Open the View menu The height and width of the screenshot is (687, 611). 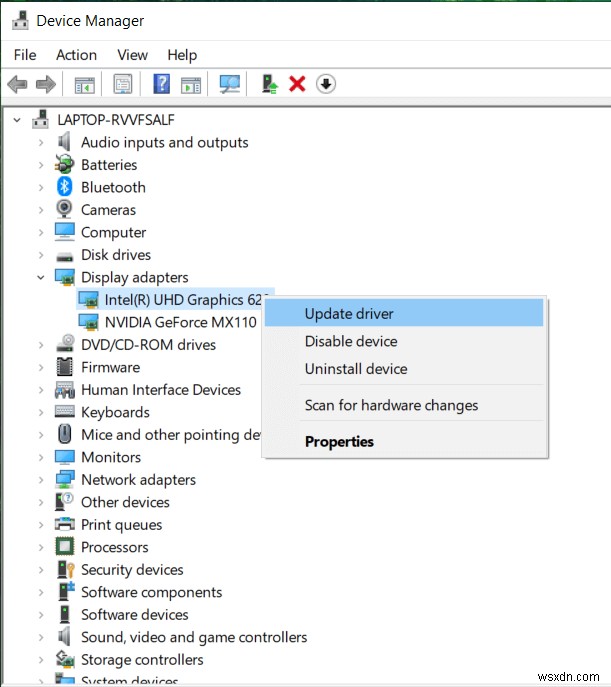(x=132, y=55)
